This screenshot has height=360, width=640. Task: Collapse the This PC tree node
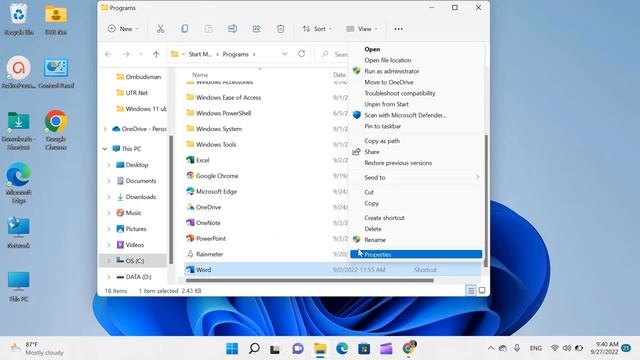click(x=105, y=149)
